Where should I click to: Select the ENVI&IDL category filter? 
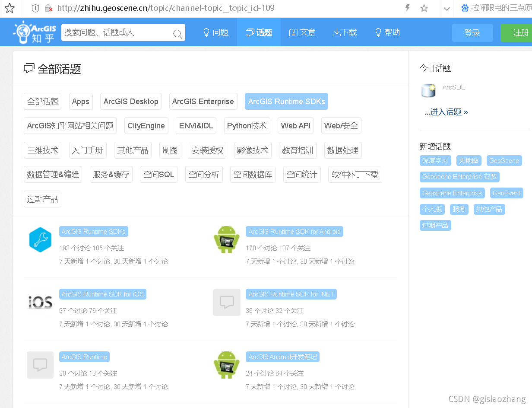click(196, 126)
